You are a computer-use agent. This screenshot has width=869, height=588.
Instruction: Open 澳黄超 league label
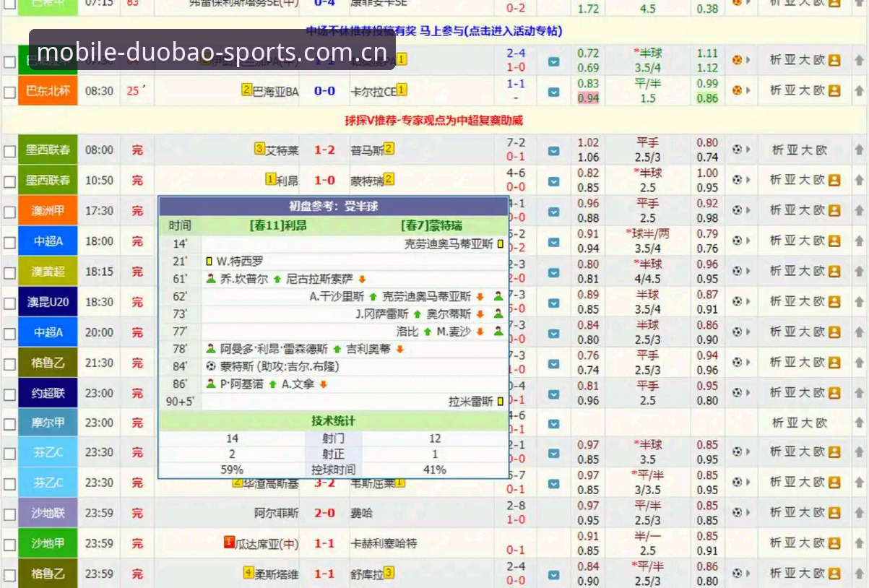point(48,271)
